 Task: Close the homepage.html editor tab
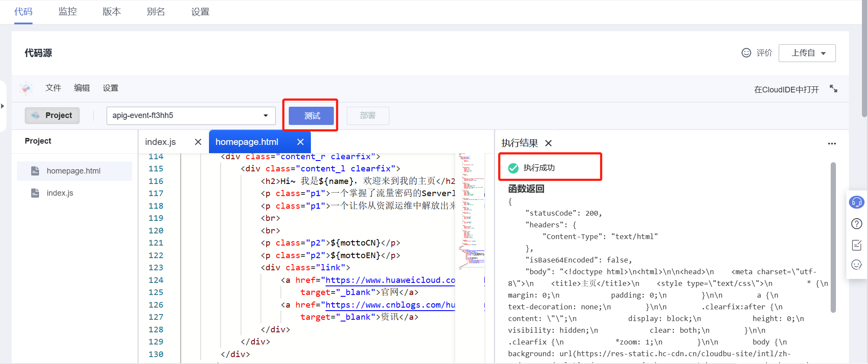(300, 142)
